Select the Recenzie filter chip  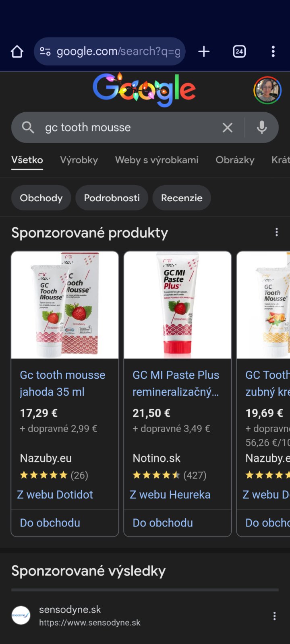pos(182,198)
